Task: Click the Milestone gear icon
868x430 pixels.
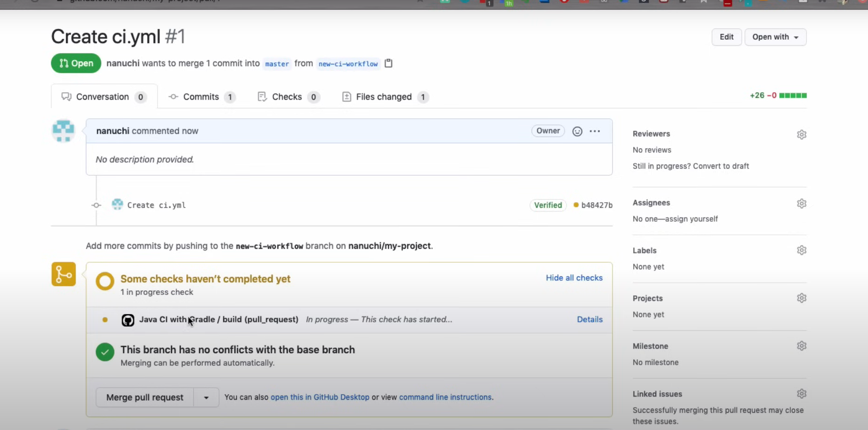Action: (x=801, y=346)
